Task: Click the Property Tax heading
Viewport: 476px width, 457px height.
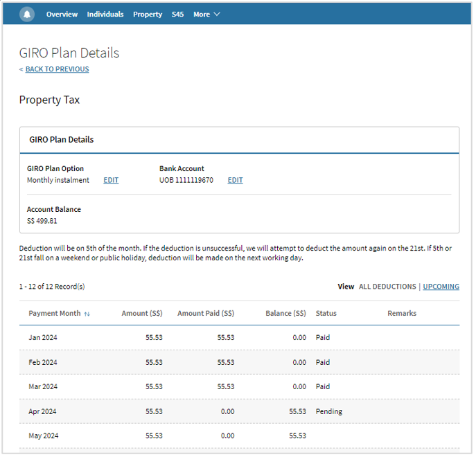Action: click(49, 100)
